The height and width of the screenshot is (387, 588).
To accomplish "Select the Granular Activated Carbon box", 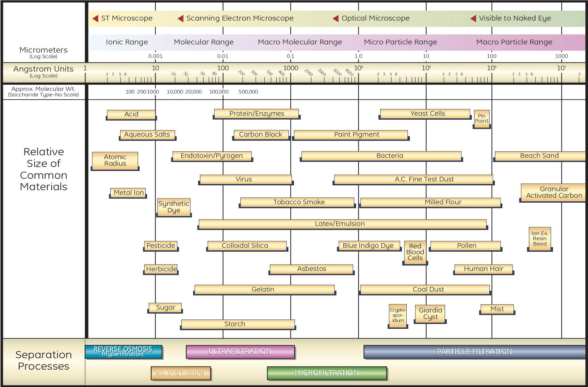I will (x=553, y=192).
